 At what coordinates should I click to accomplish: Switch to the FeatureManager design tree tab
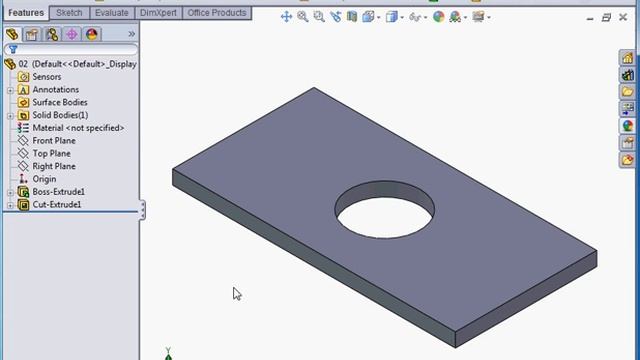pos(12,34)
